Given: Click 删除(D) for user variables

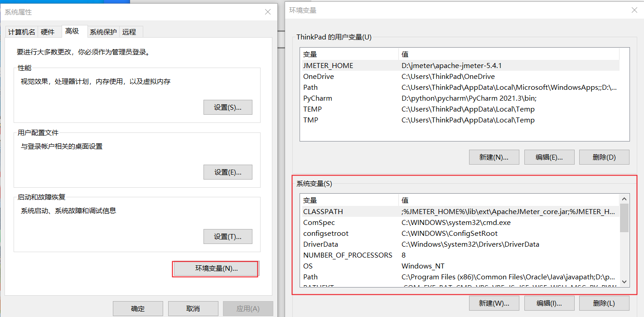Looking at the screenshot, I should pos(604,157).
